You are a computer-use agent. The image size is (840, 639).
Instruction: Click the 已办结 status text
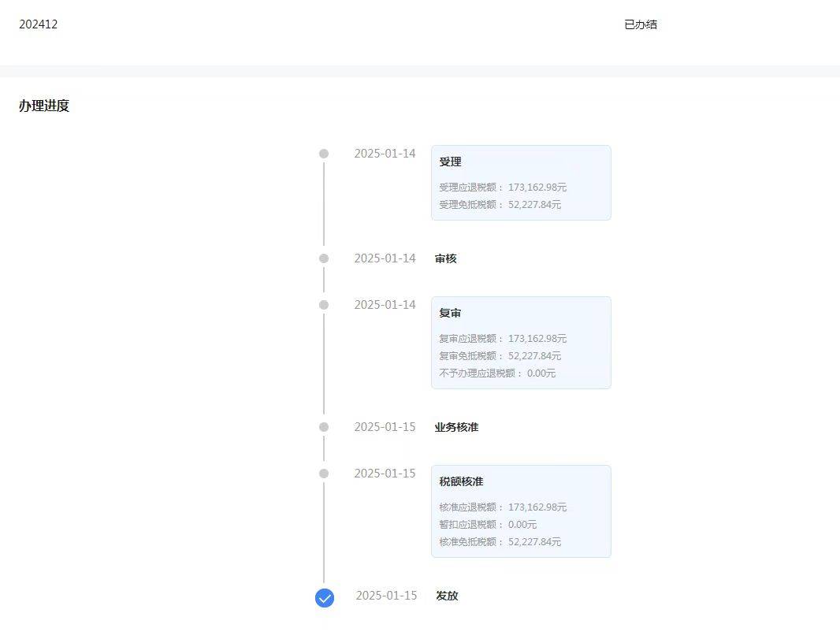(x=641, y=24)
